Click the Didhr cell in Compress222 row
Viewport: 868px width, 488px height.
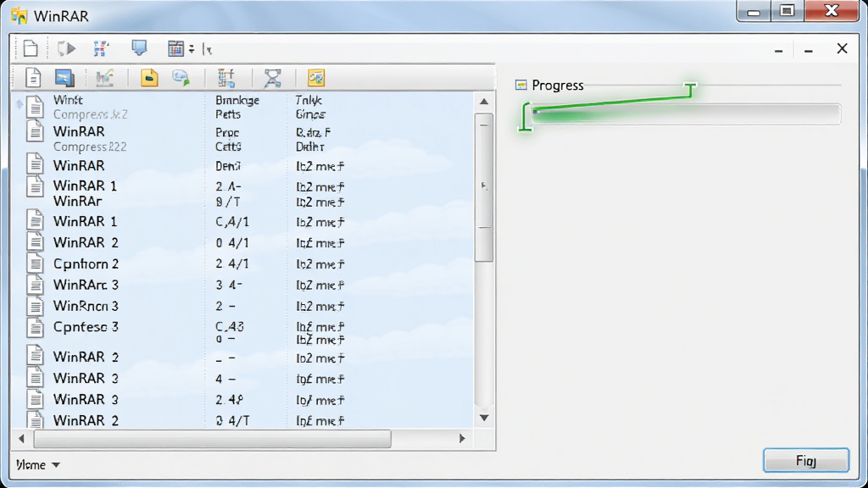pos(310,147)
